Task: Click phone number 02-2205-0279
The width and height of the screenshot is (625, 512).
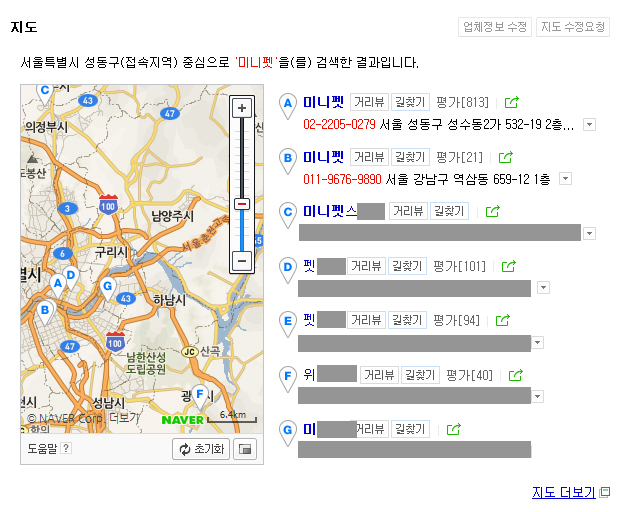Action: [x=339, y=124]
